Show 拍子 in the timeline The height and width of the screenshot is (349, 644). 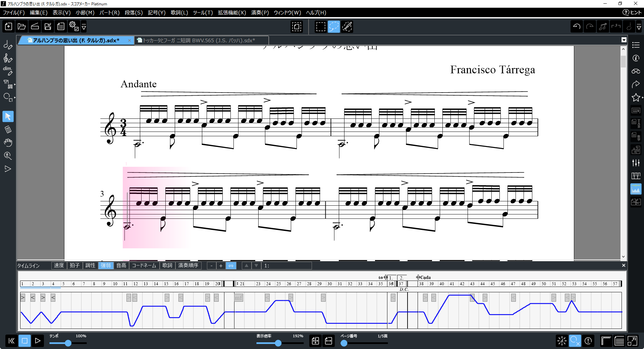(74, 265)
